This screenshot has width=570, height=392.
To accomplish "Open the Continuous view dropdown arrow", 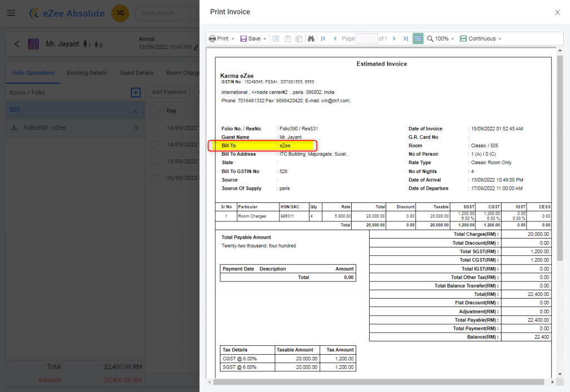I will (x=500, y=39).
